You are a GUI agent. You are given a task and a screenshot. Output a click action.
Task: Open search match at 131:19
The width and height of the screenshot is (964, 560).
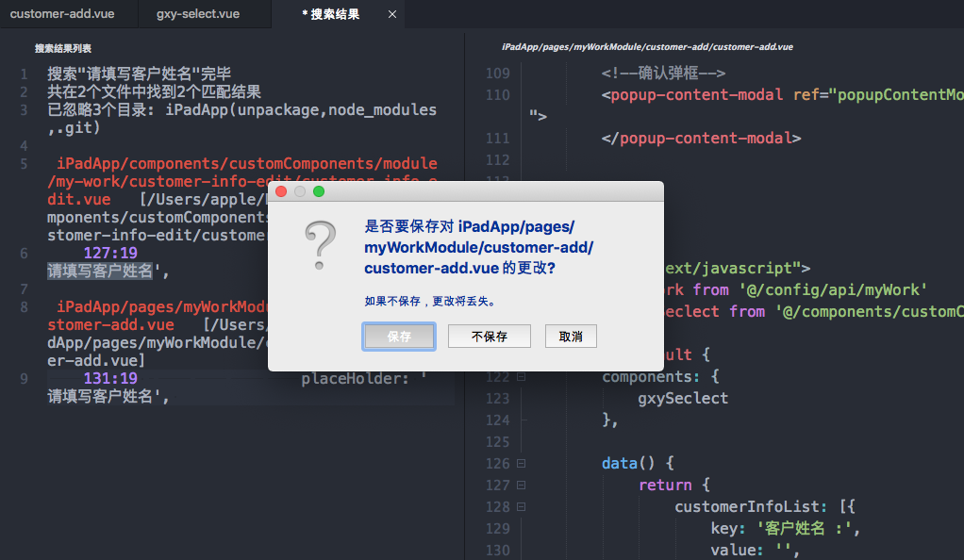pyautogui.click(x=110, y=379)
